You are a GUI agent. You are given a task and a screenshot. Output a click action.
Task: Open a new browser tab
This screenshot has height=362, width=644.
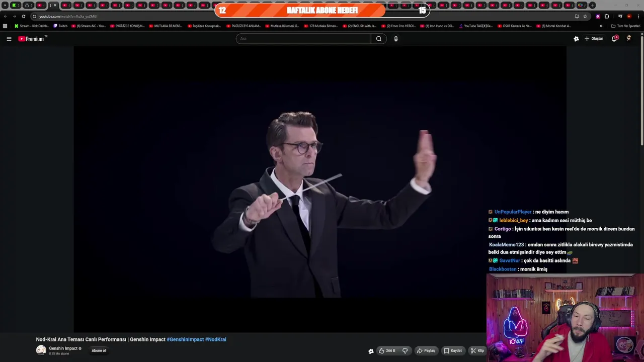(592, 5)
